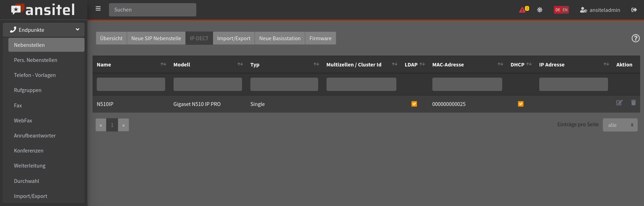Image resolution: width=644 pixels, height=206 pixels.
Task: Edit the N510IP entry
Action: (x=619, y=103)
